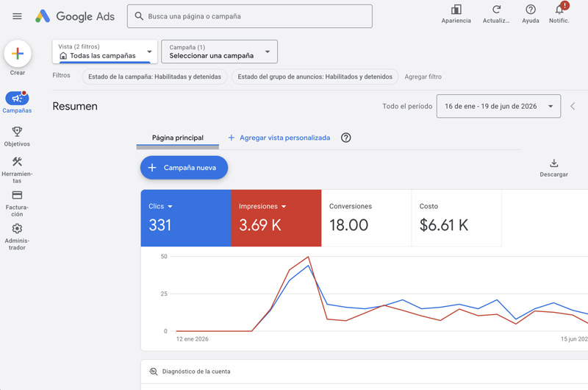Click Agregar vista personalizada
Image resolution: width=588 pixels, height=390 pixels.
pos(279,138)
